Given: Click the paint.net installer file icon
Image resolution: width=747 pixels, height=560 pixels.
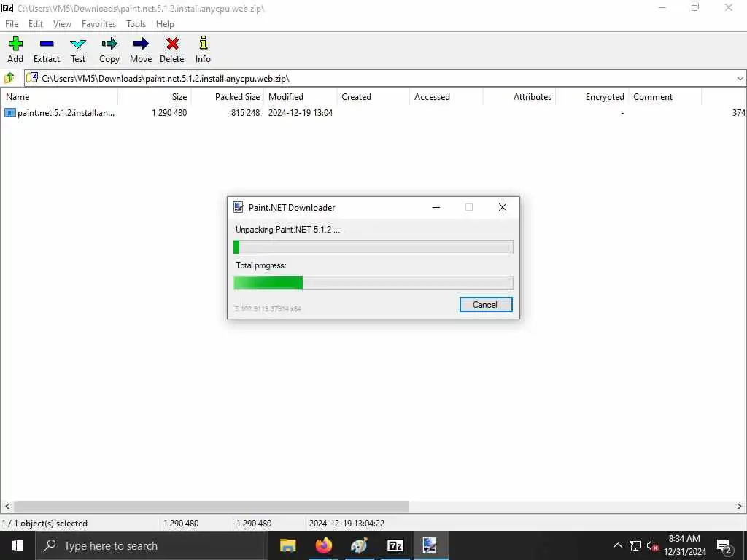Looking at the screenshot, I should [x=10, y=113].
